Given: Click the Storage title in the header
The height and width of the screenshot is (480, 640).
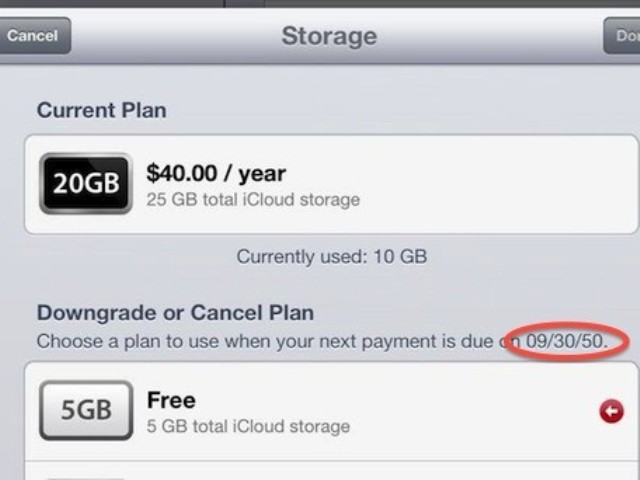Looking at the screenshot, I should (329, 36).
